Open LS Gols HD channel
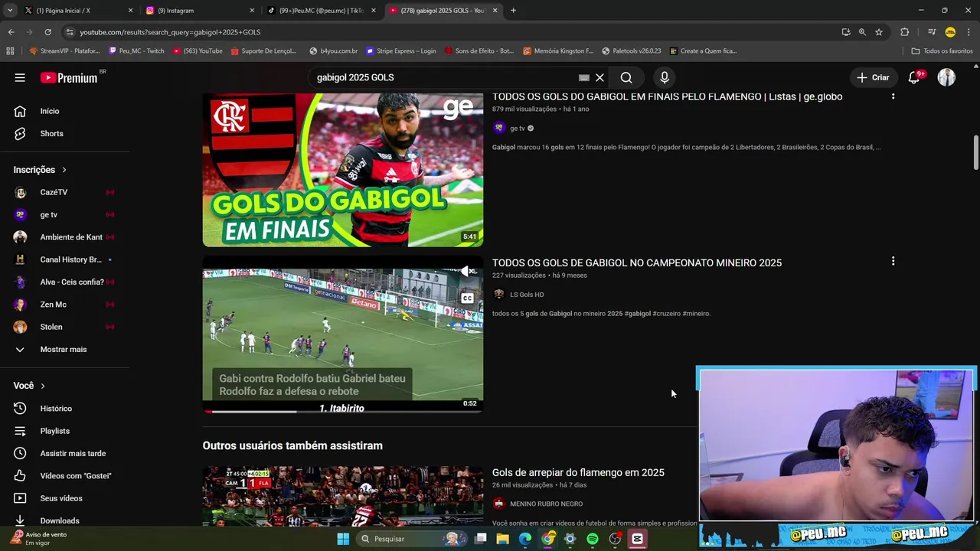Viewport: 980px width, 551px height. point(527,295)
